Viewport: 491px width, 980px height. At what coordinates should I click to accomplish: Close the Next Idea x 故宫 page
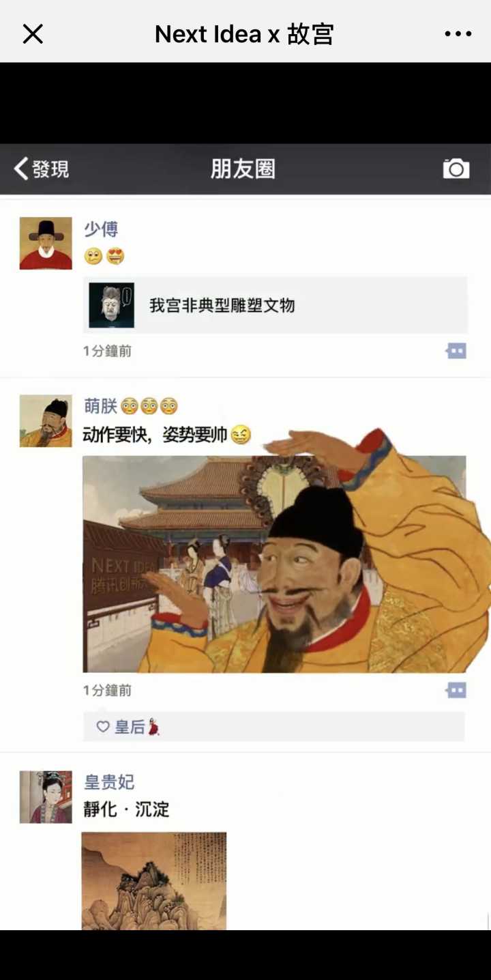pyautogui.click(x=33, y=33)
